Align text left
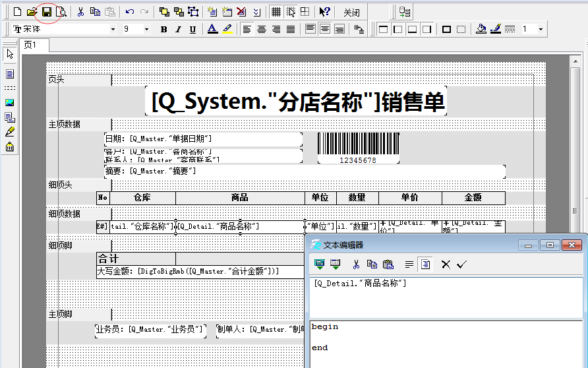 [x=247, y=29]
